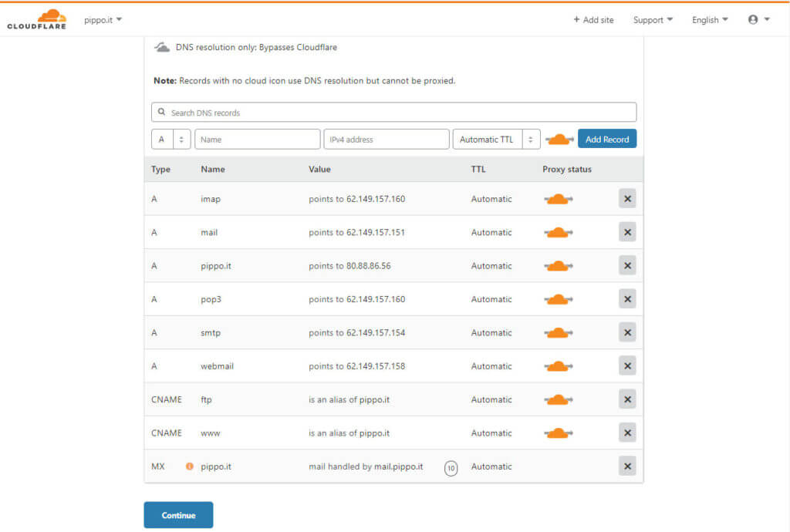The height and width of the screenshot is (532, 790).
Task: Click value 'points to 62.149.157.154'
Action: pos(356,332)
